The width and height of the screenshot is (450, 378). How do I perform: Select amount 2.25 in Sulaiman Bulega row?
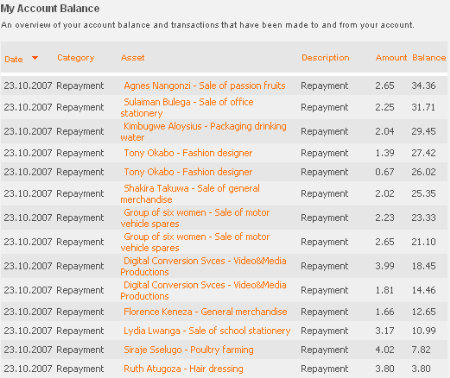[x=385, y=107]
